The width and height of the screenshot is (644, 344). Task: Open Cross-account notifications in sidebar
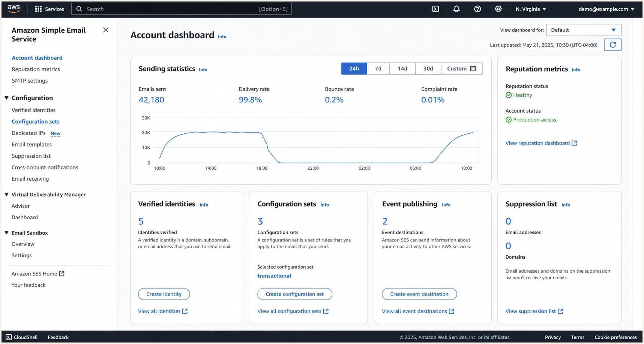coord(45,167)
